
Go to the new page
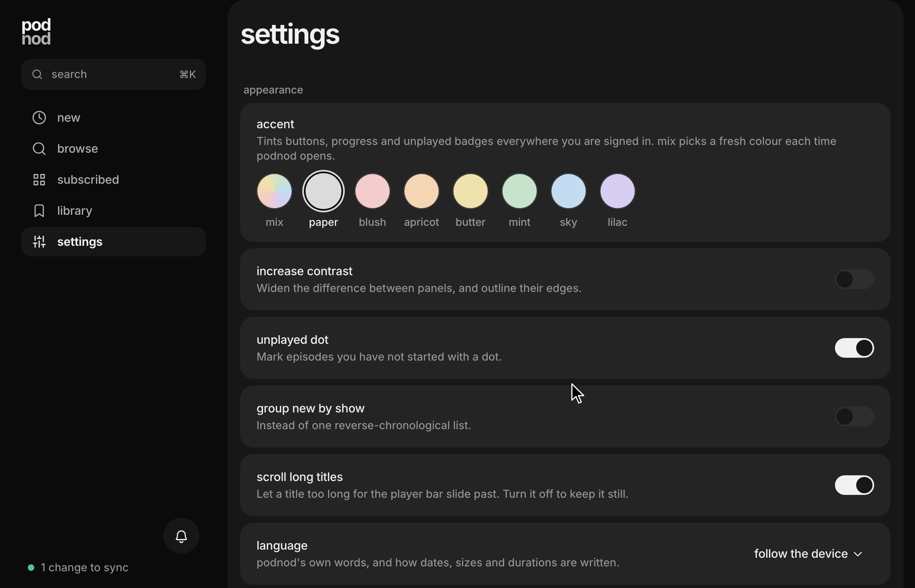click(114, 118)
